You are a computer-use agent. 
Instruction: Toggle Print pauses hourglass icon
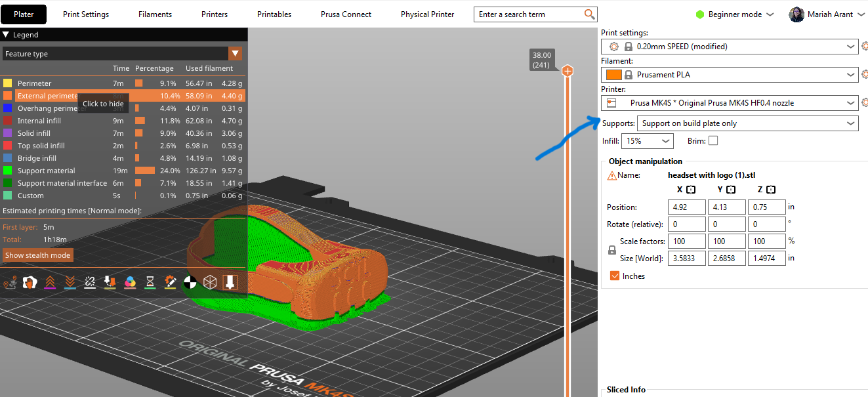pyautogui.click(x=150, y=282)
